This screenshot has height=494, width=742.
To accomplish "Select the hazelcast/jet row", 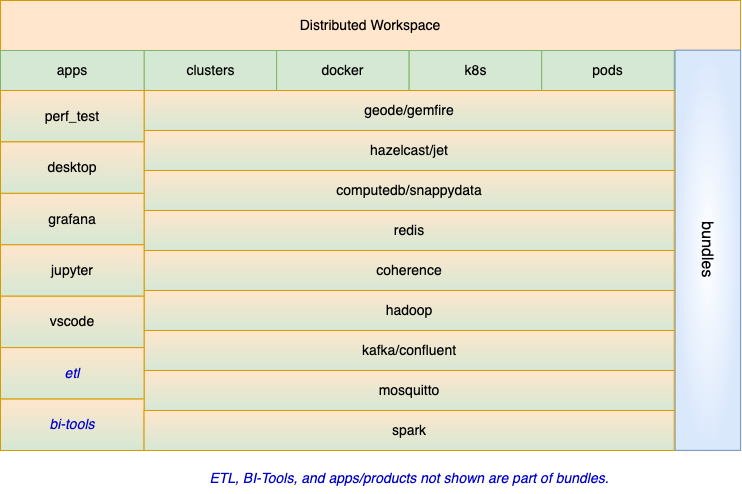I will 409,150.
